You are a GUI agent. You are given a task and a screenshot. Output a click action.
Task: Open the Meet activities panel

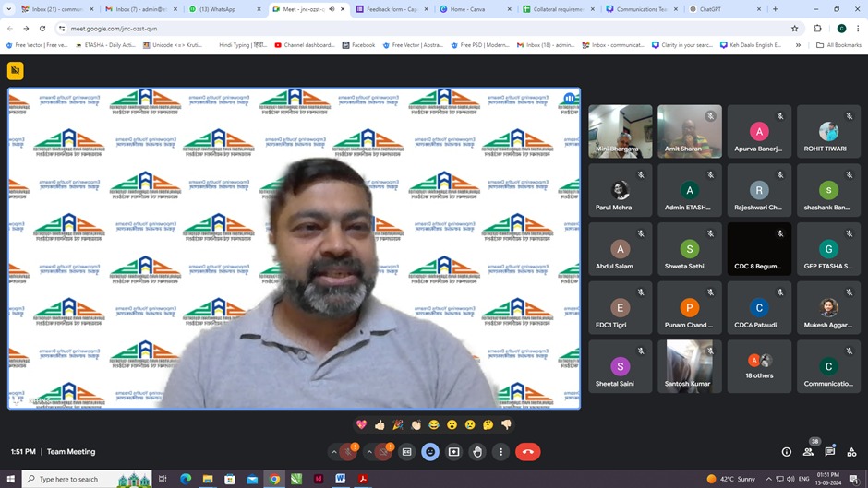coord(851,452)
